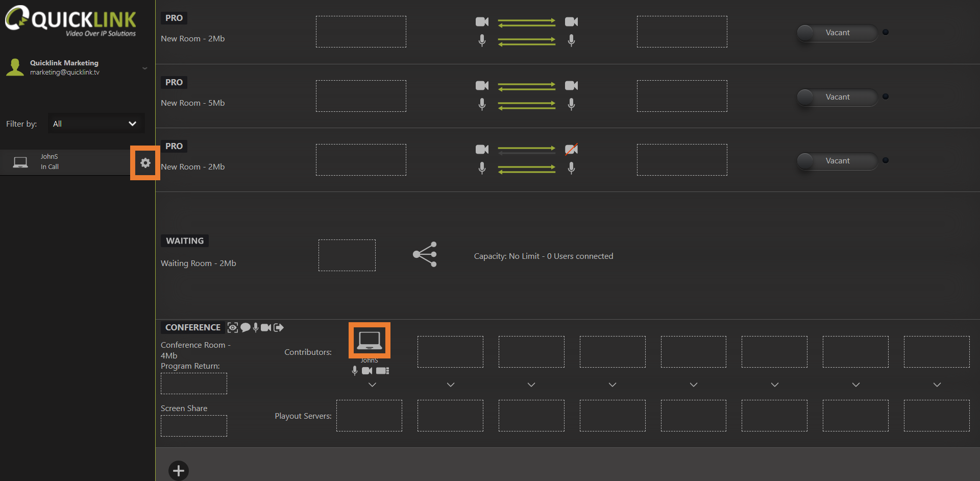
Task: Open the Filter by dropdown
Action: click(96, 124)
